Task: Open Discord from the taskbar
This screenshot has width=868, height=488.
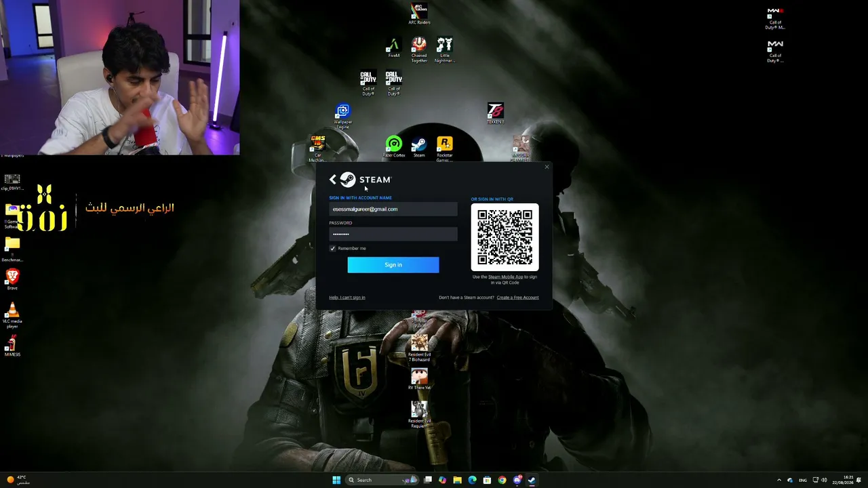Action: pos(517,481)
